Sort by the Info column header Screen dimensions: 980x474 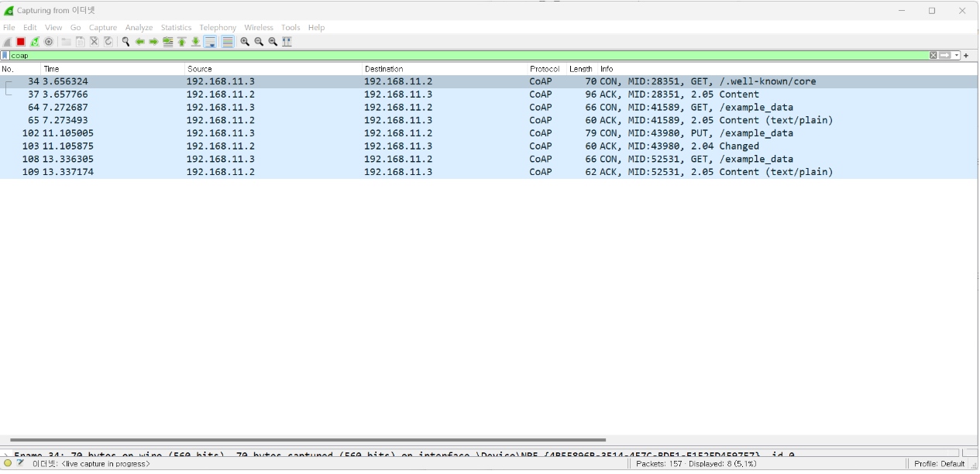(x=787, y=69)
